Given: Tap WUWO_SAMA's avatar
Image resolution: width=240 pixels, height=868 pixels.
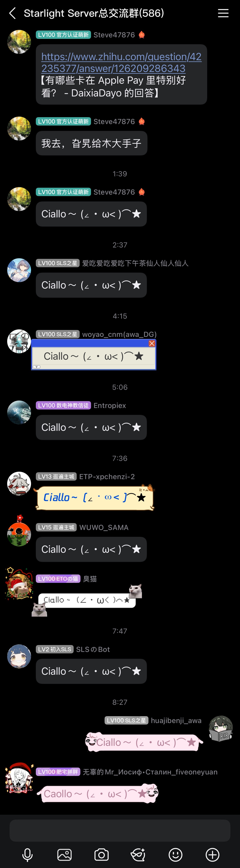Looking at the screenshot, I should [x=19, y=534].
